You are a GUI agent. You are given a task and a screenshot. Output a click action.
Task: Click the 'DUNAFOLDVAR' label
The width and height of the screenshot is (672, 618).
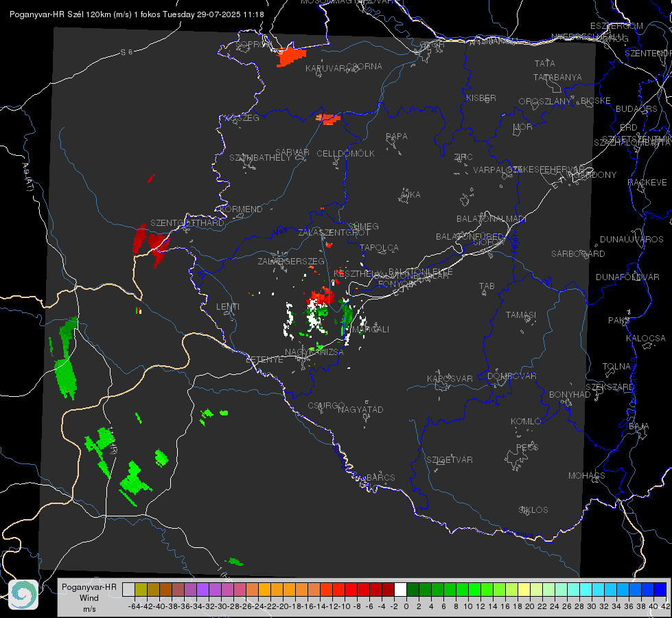point(627,277)
